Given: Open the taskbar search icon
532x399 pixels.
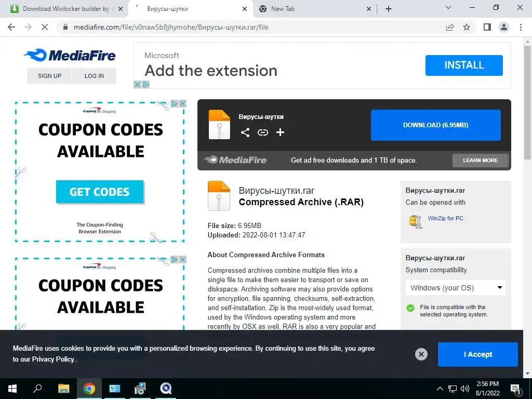Looking at the screenshot, I should (37, 389).
